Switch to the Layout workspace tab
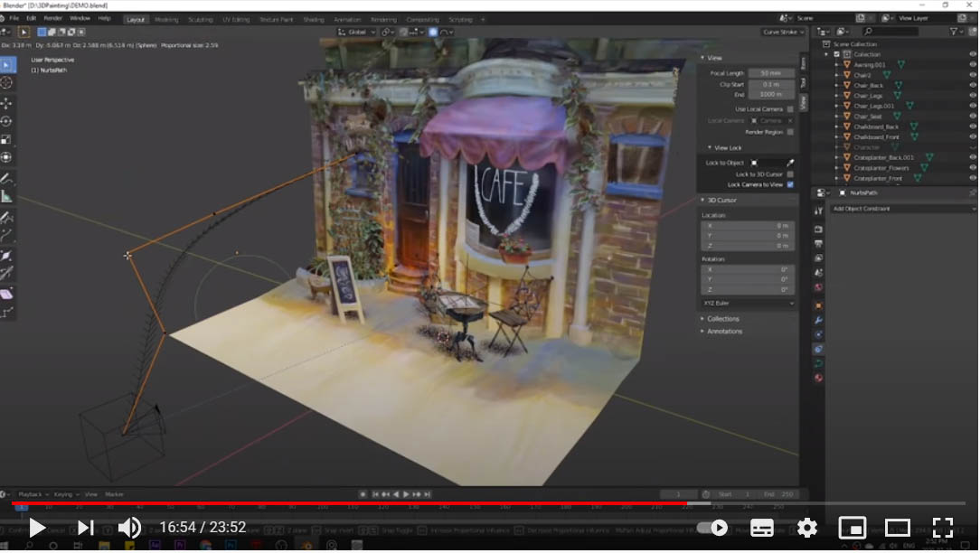Image resolution: width=980 pixels, height=553 pixels. pyautogui.click(x=135, y=19)
